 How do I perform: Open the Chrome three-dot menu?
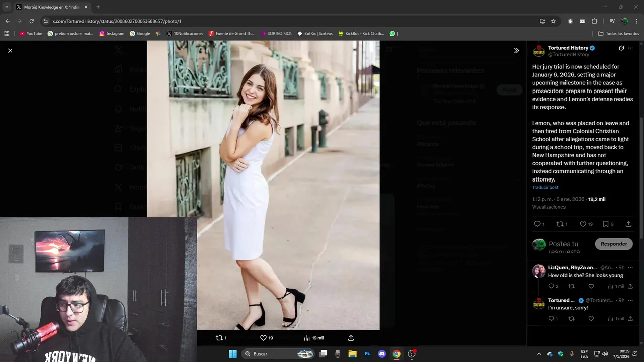coord(636,21)
